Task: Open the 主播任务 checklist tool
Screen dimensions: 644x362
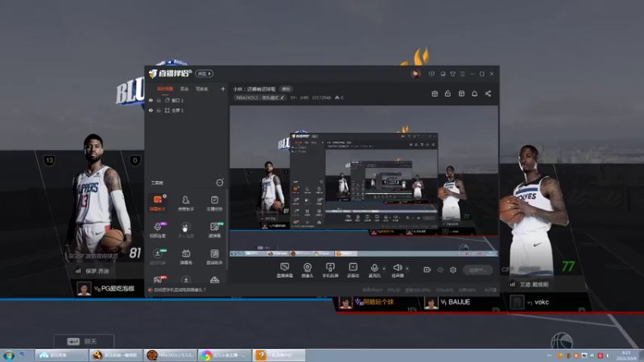Action: [214, 203]
